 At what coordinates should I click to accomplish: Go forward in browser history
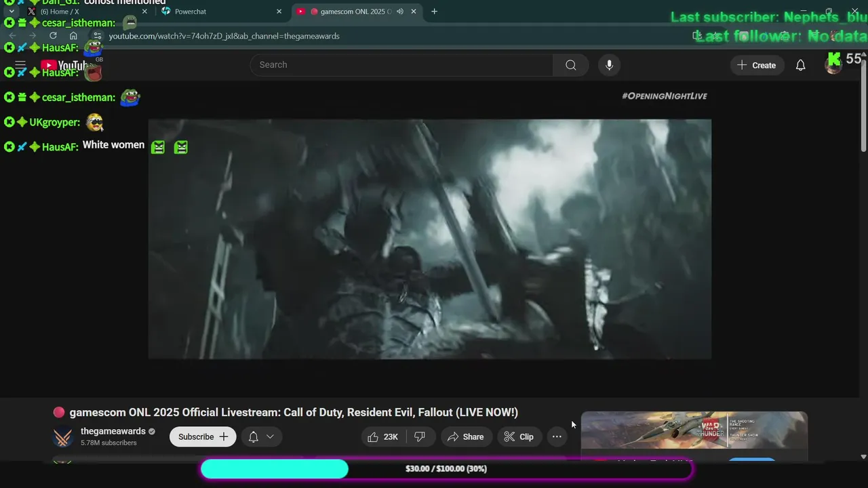pyautogui.click(x=33, y=36)
